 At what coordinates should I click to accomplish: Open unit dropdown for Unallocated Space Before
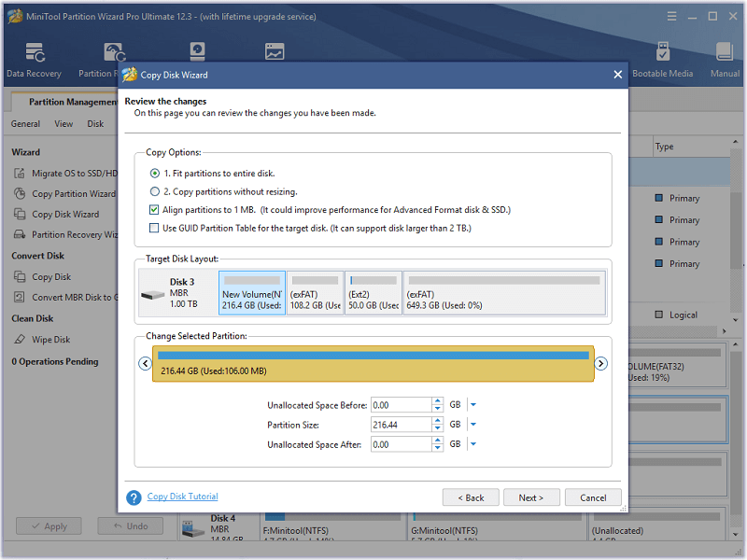pos(473,405)
